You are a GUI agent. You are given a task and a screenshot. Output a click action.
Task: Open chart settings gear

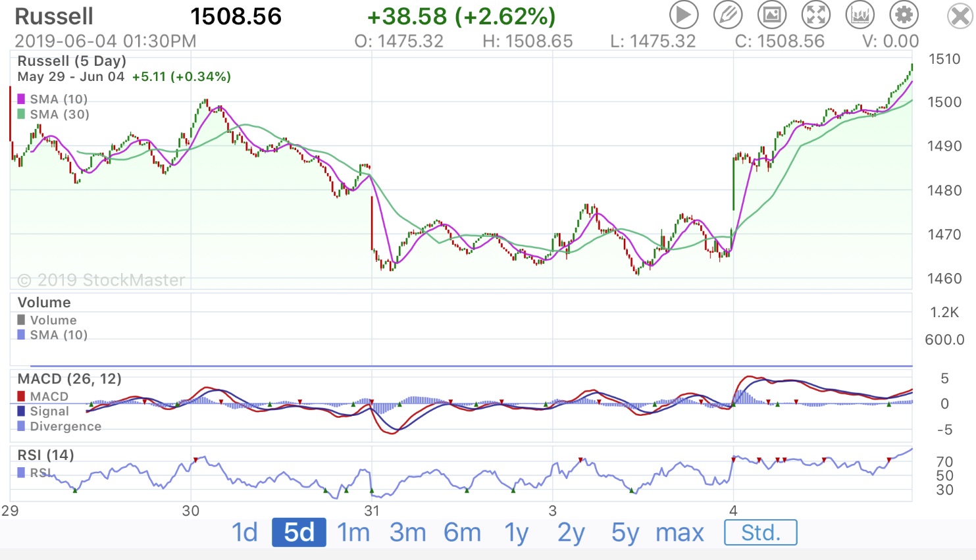point(904,14)
